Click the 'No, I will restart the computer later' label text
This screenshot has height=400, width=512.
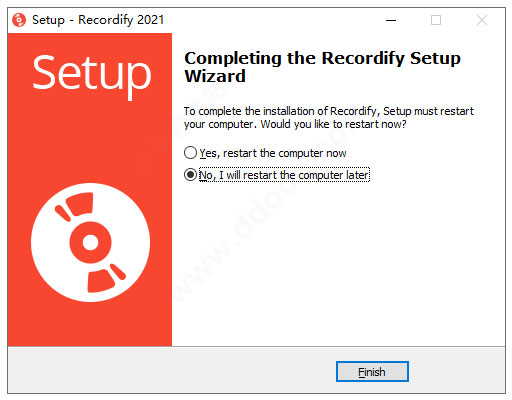pos(284,175)
